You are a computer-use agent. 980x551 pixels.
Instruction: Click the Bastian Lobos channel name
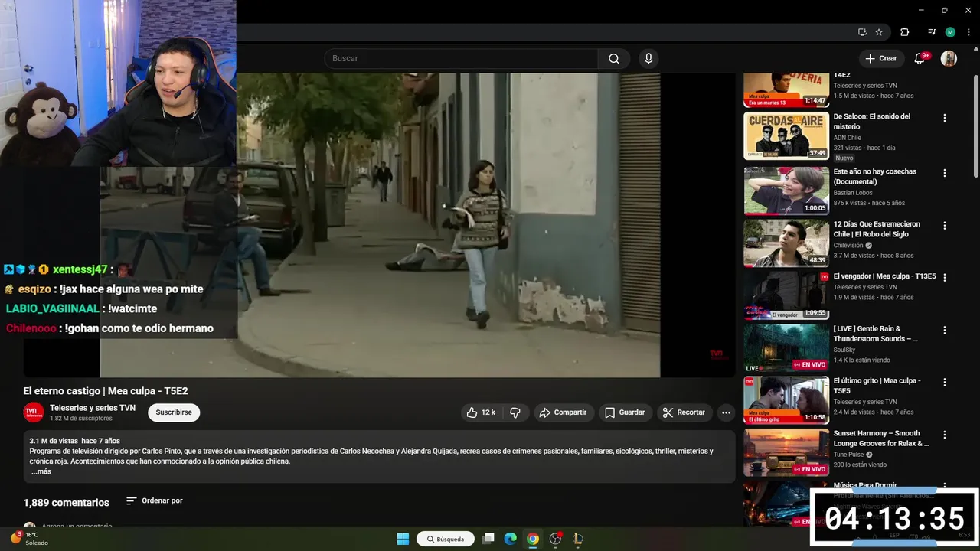853,193
